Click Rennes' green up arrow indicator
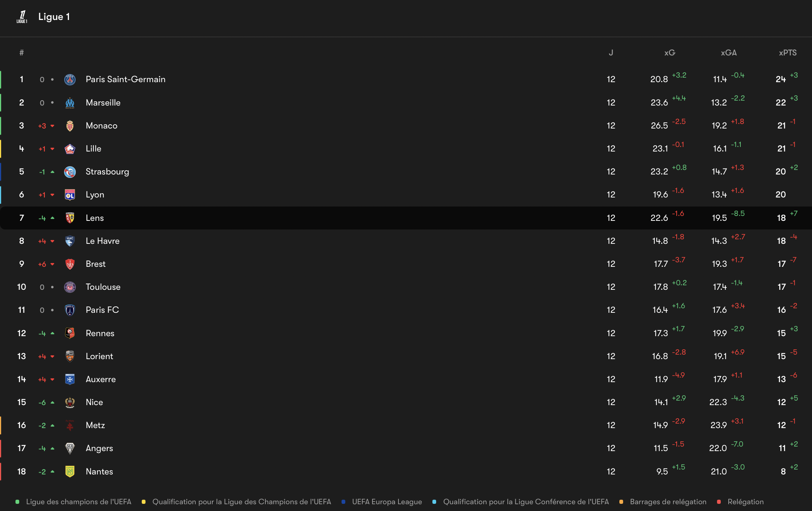This screenshot has width=812, height=511. pos(52,333)
